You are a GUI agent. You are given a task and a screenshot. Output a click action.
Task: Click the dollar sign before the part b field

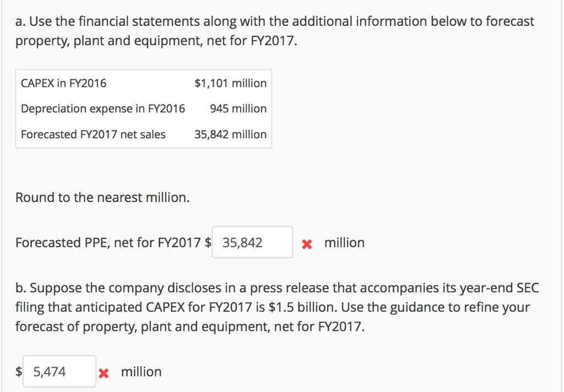click(19, 371)
